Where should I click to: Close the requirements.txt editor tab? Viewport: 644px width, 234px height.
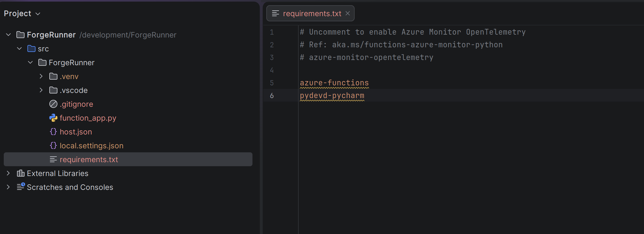coord(348,13)
